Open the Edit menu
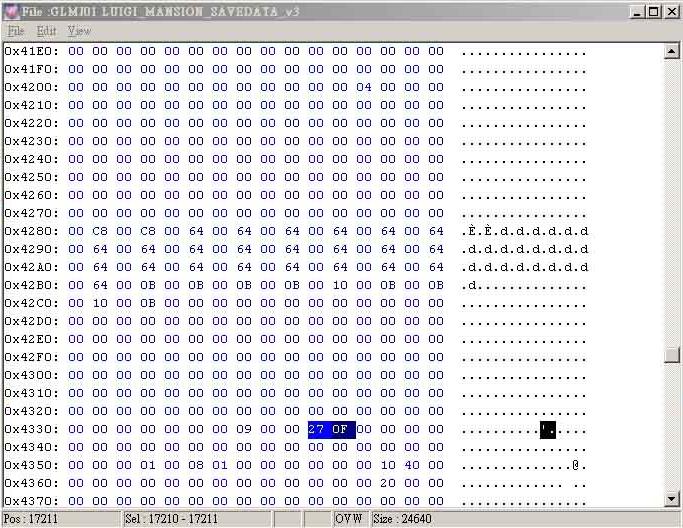This screenshot has height=528, width=683. point(46,31)
